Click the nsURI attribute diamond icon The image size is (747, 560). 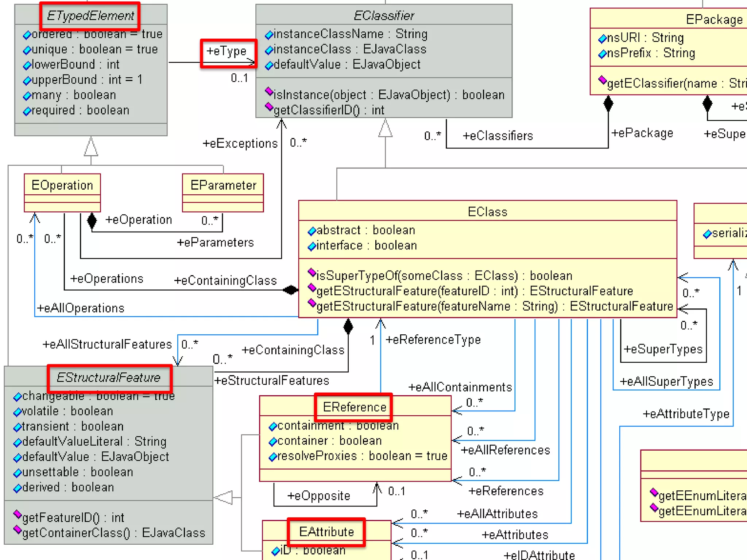[x=602, y=38]
